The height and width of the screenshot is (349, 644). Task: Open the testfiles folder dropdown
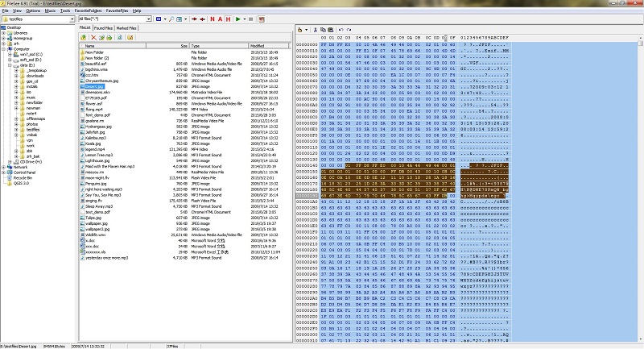(x=72, y=19)
